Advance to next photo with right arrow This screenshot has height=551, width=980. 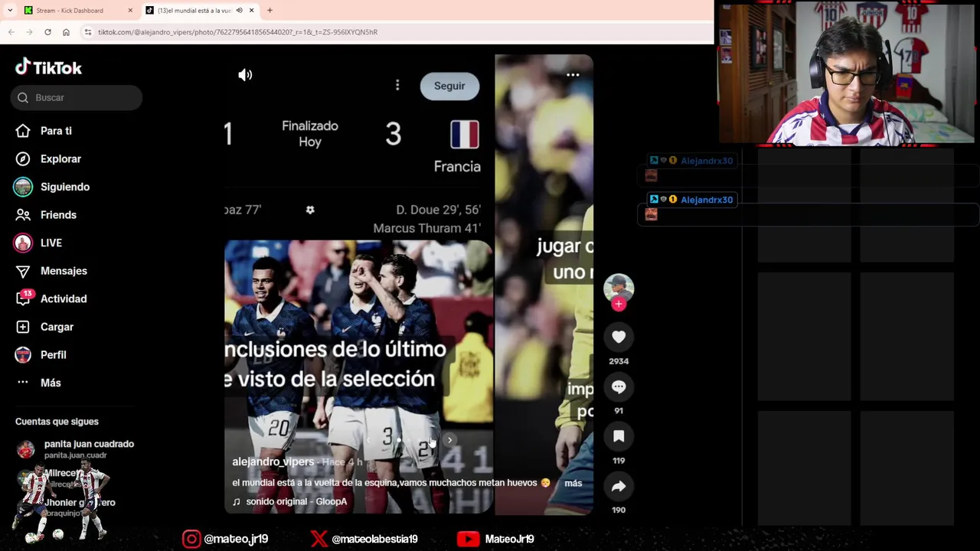[449, 440]
